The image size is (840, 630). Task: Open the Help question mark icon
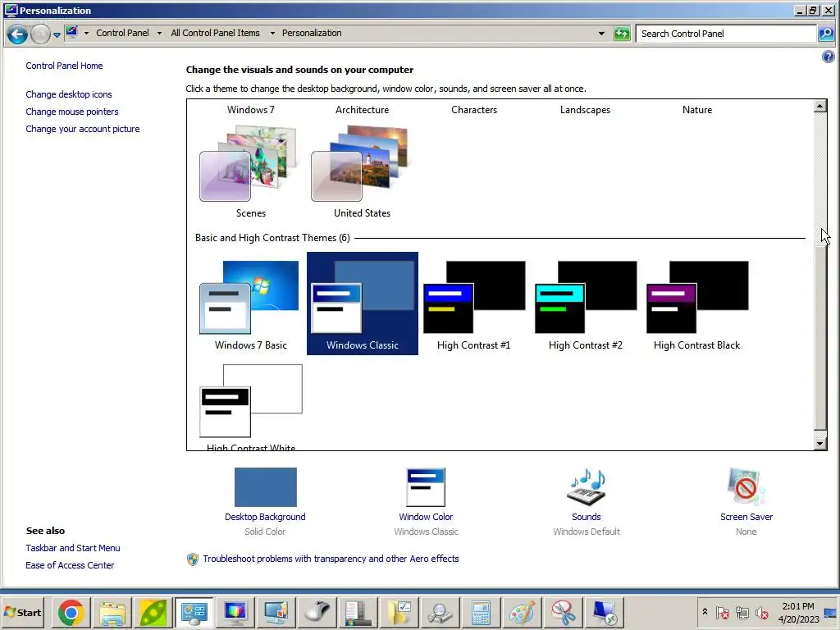(x=829, y=57)
